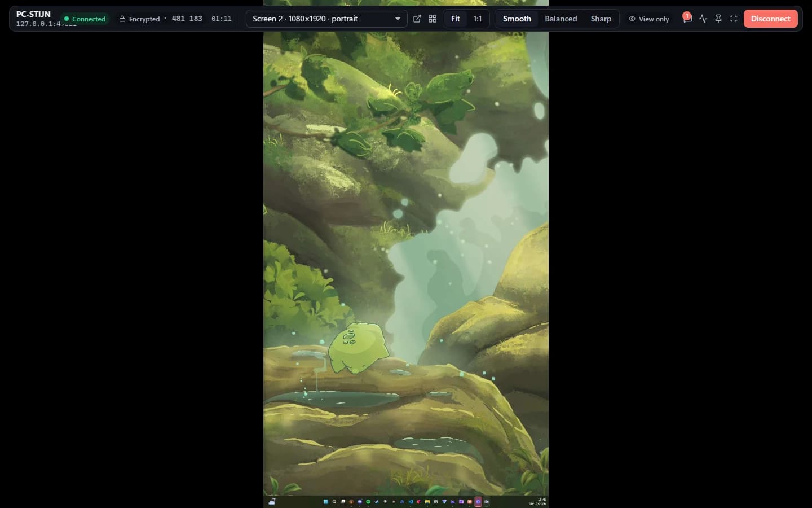Exit fullscreen using the collapse icon
Image resolution: width=812 pixels, height=508 pixels.
point(734,19)
